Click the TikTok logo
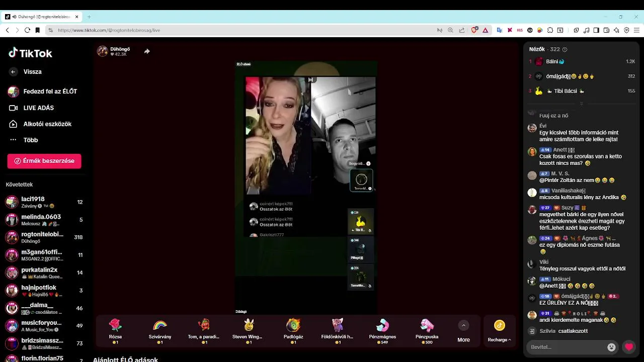The width and height of the screenshot is (644, 362). (30, 53)
